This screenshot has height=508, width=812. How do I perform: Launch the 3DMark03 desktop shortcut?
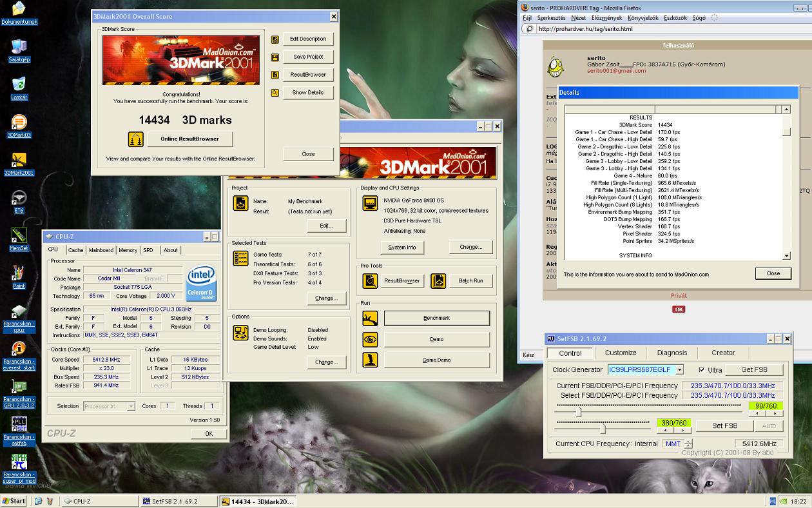pyautogui.click(x=19, y=126)
